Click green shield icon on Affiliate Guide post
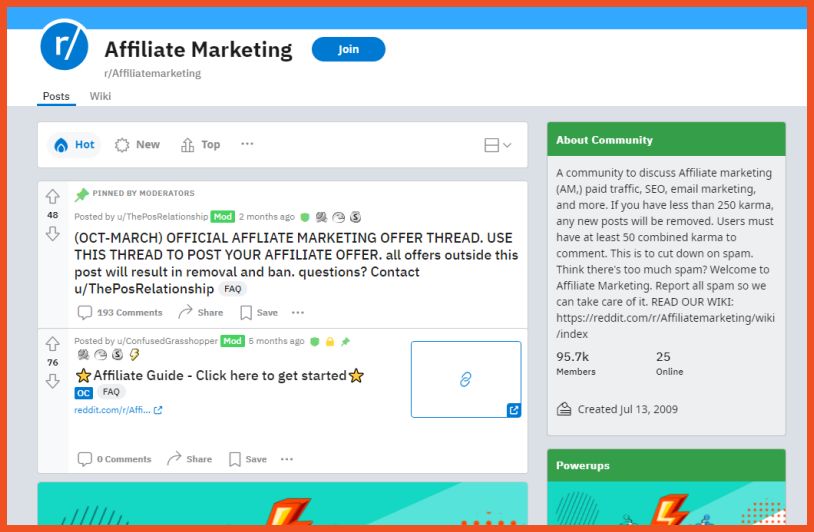 315,342
